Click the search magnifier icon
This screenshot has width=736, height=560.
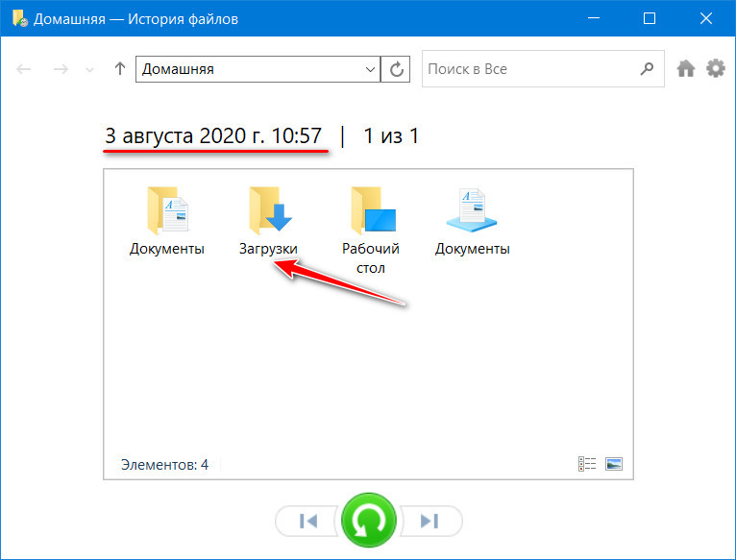647,69
